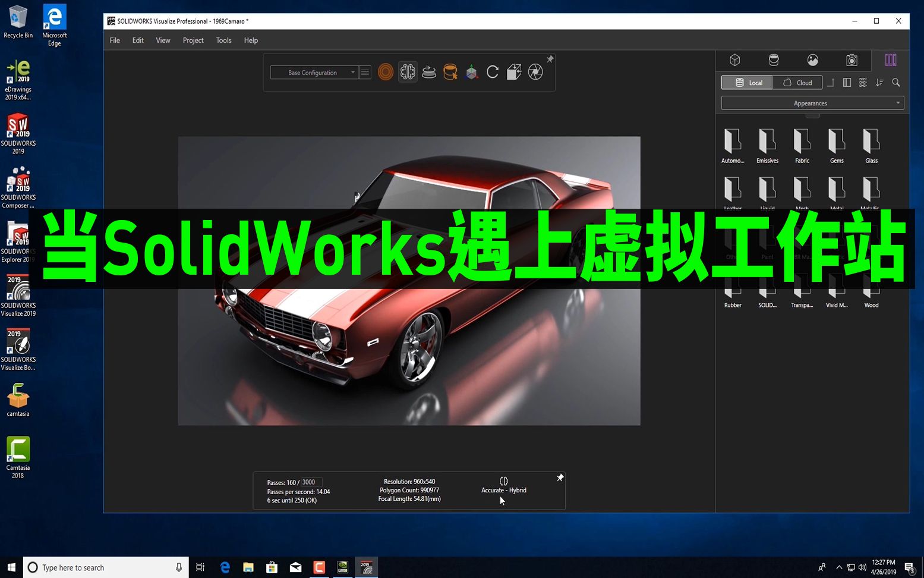The width and height of the screenshot is (924, 578).
Task: Click the library sort order icon
Action: [x=879, y=83]
